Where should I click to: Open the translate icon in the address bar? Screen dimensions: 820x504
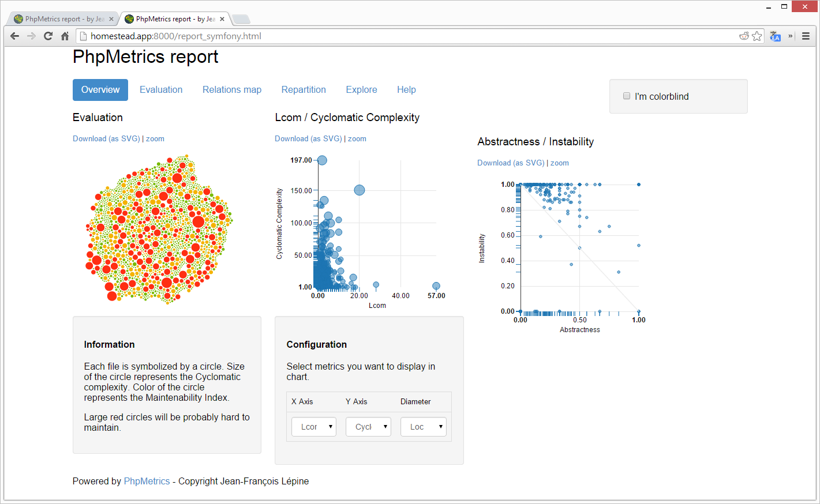click(774, 36)
